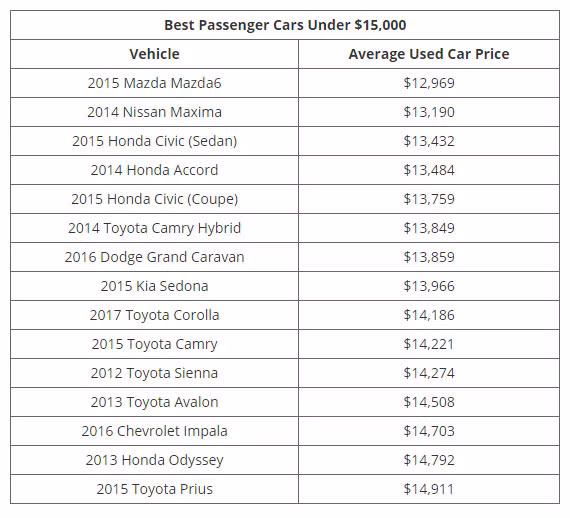Select the Vehicle column header
The width and height of the screenshot is (570, 518).
154,54
